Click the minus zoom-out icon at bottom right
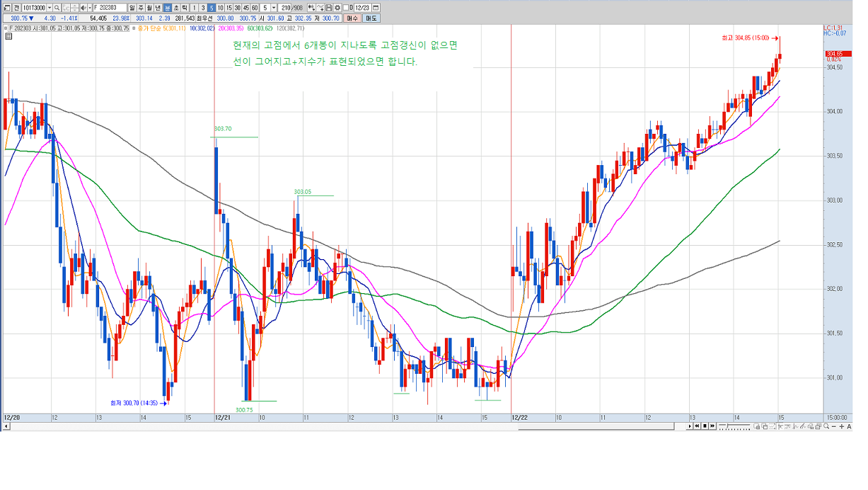The height and width of the screenshot is (490, 868). point(834,426)
